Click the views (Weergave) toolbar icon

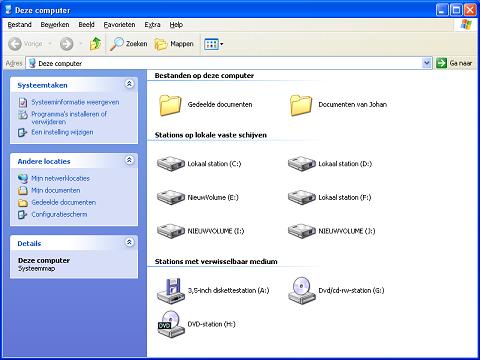[x=211, y=44]
